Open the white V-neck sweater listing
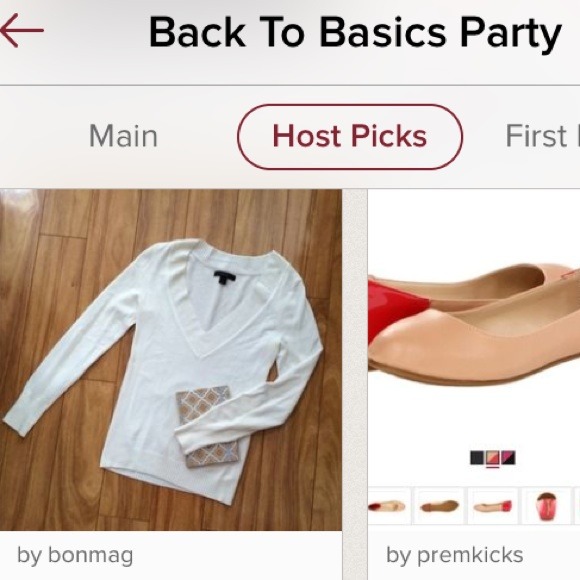Screen dimensions: 580x580 tap(171, 360)
